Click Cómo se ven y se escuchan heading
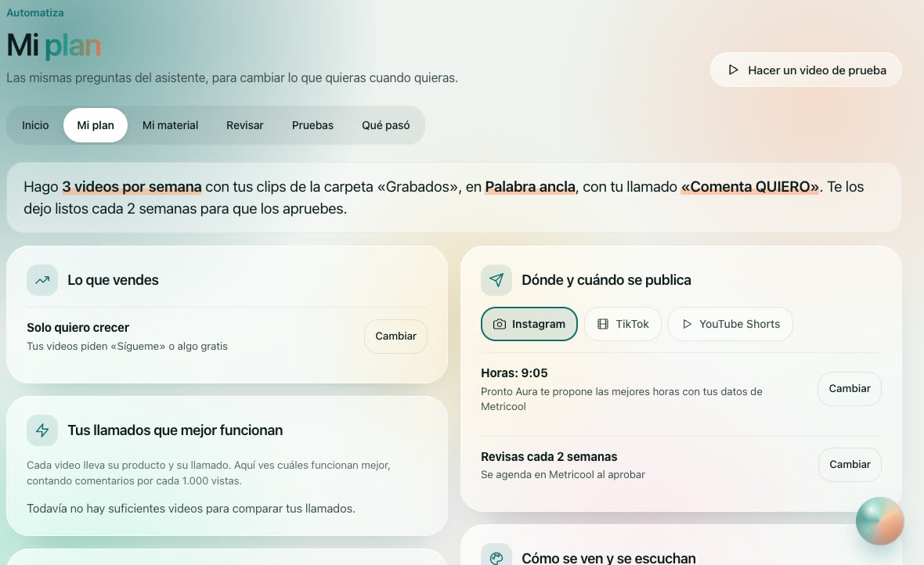The width and height of the screenshot is (924, 565). [608, 558]
